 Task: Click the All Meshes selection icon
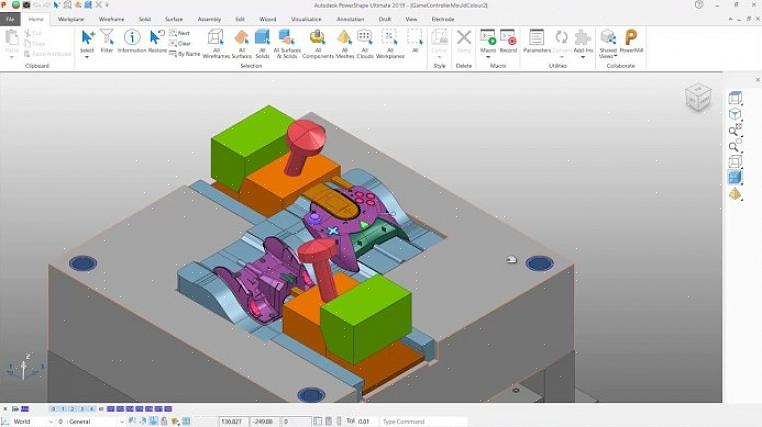click(x=344, y=41)
